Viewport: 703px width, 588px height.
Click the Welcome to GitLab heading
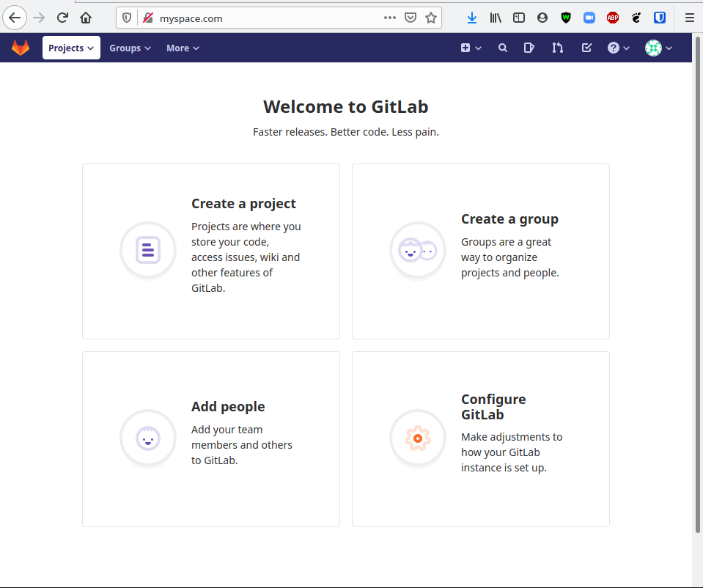[x=346, y=107]
